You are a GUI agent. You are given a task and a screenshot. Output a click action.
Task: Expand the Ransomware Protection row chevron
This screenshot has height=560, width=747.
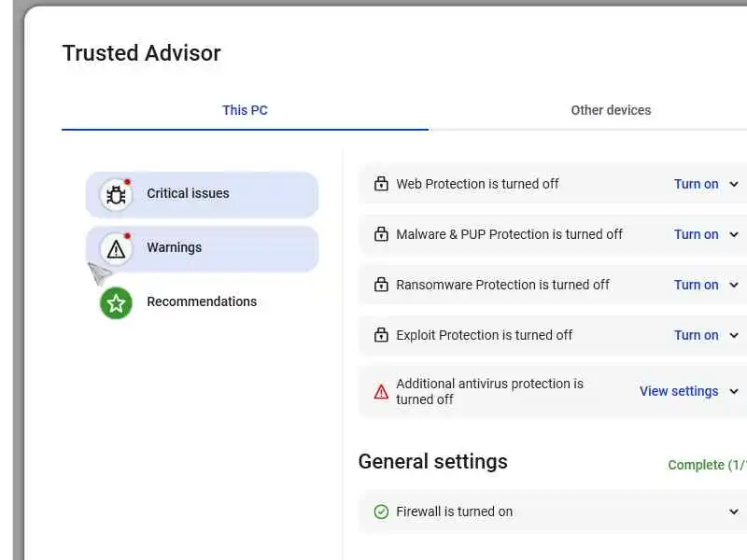[x=734, y=285]
